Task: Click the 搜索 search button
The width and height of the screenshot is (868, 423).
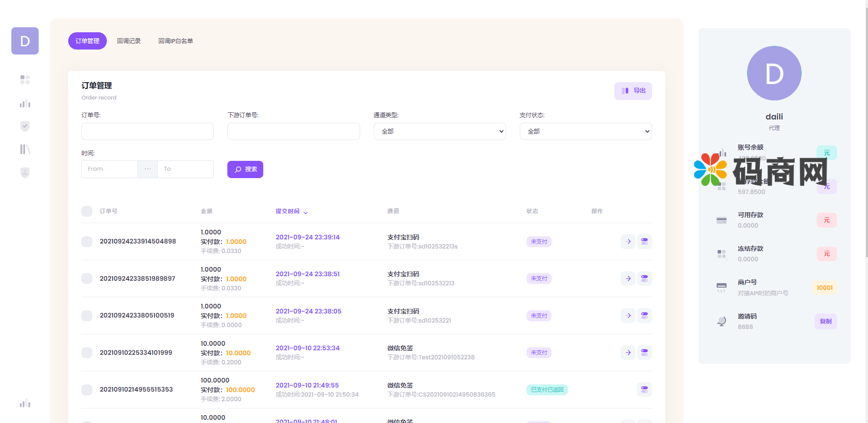Action: point(245,169)
